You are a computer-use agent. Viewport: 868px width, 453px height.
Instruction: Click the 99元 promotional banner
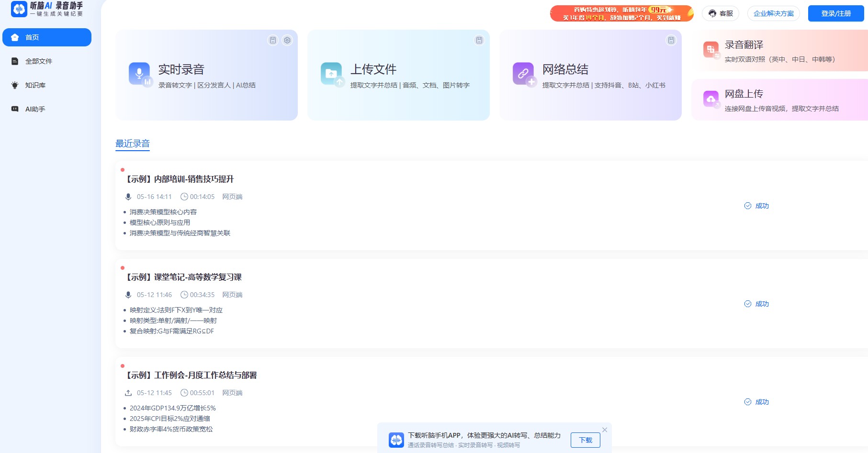click(621, 13)
